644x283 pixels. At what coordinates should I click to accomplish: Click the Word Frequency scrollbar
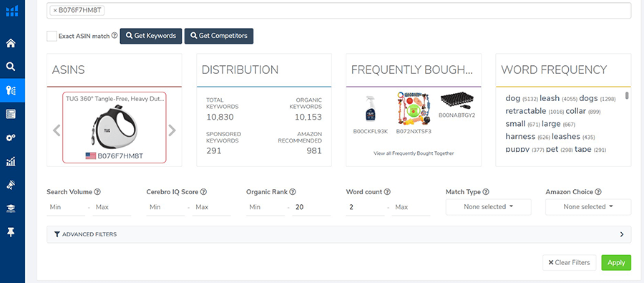[627, 96]
